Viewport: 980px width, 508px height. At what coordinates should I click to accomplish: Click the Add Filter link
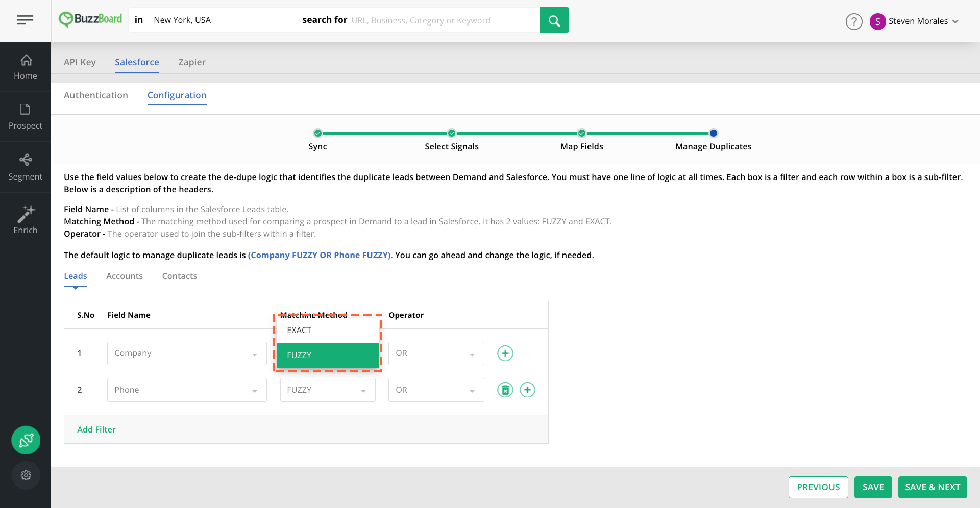coord(96,429)
